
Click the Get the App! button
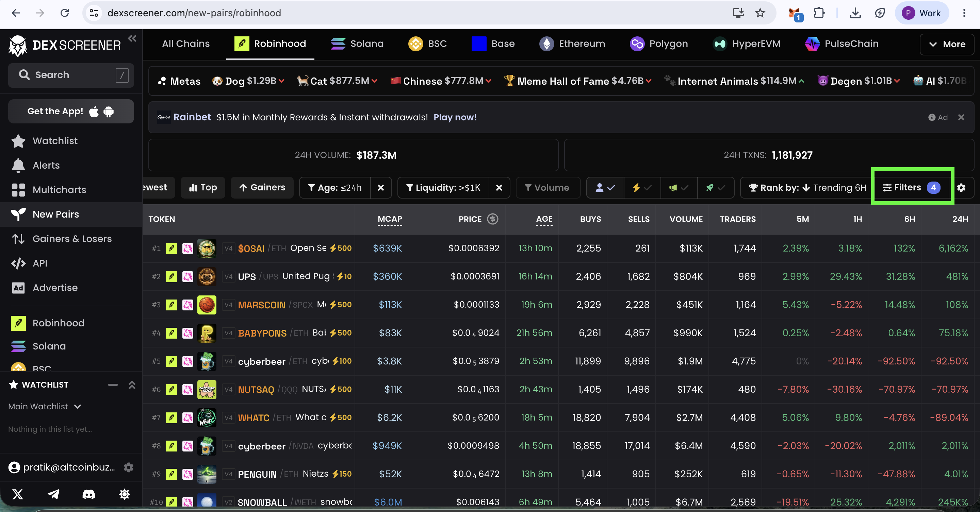71,112
